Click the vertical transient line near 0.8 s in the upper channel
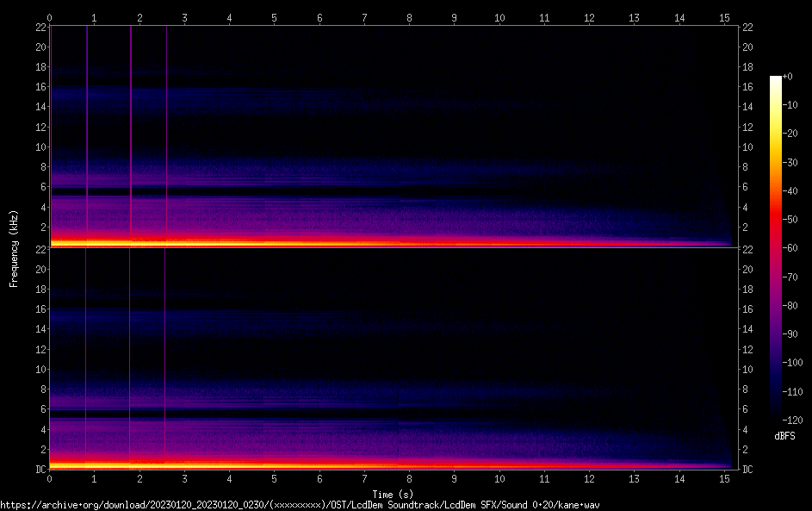Screen dimensions: 812x511 [87, 129]
